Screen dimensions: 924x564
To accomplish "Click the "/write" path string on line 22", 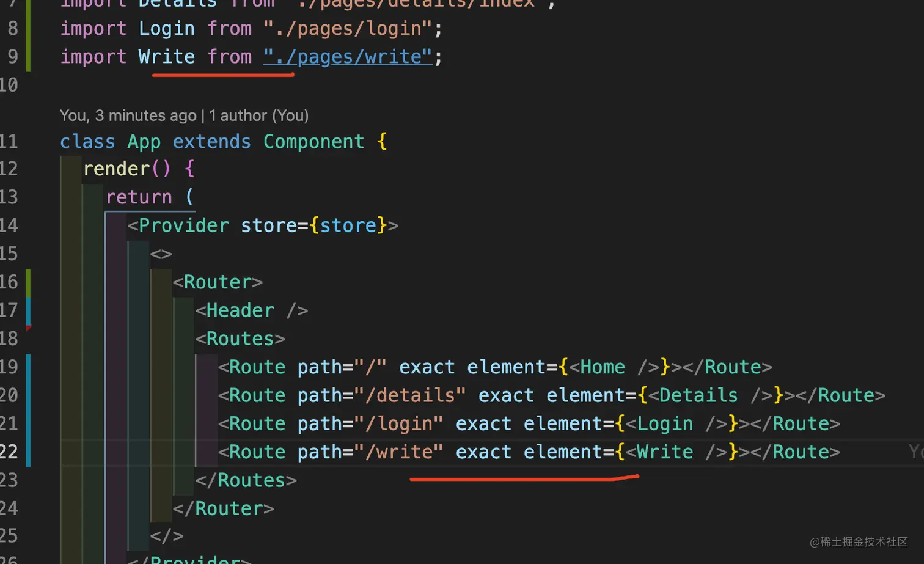I will coord(398,452).
